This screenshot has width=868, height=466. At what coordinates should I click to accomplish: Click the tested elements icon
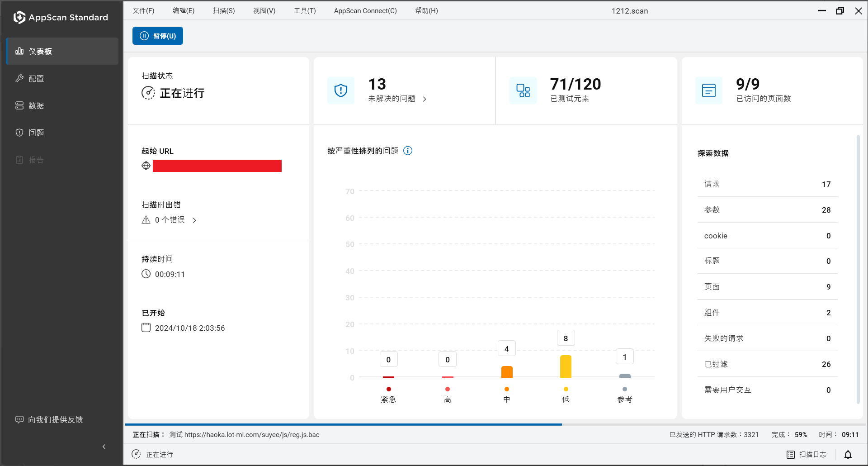pos(523,90)
